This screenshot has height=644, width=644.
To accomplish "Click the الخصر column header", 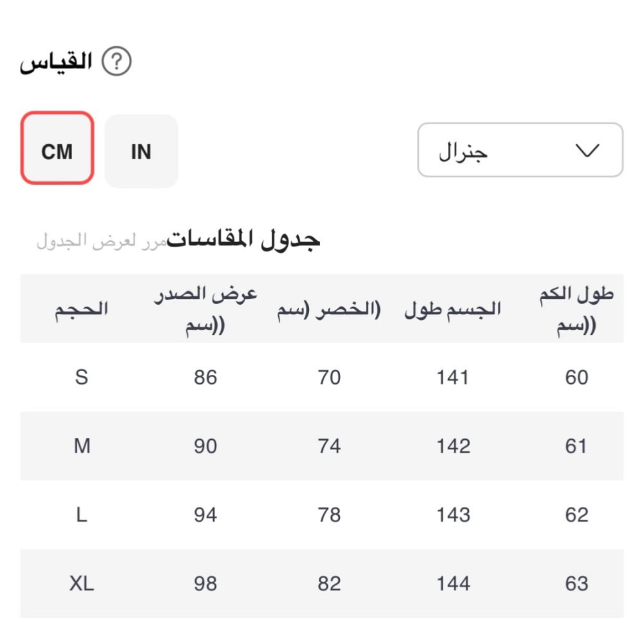I will [x=329, y=309].
